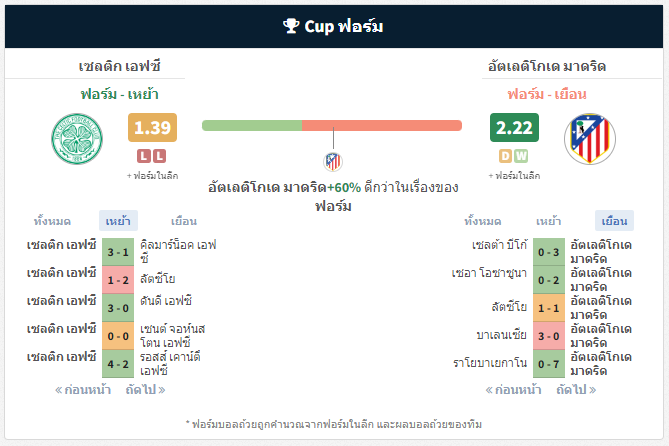Image resolution: width=669 pixels, height=446 pixels.
Task: Click the trophy icon in Cup header
Action: (291, 26)
